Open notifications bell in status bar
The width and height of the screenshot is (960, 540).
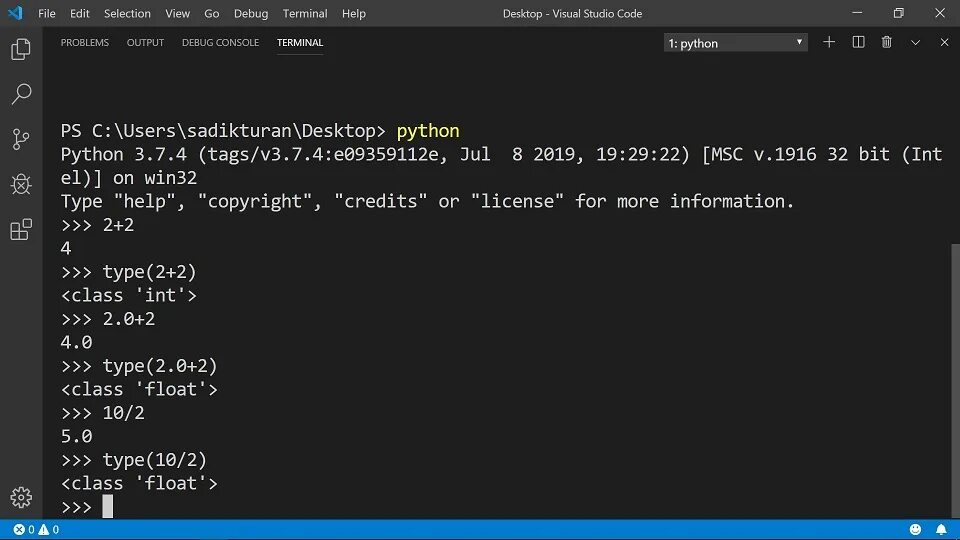pos(941,530)
